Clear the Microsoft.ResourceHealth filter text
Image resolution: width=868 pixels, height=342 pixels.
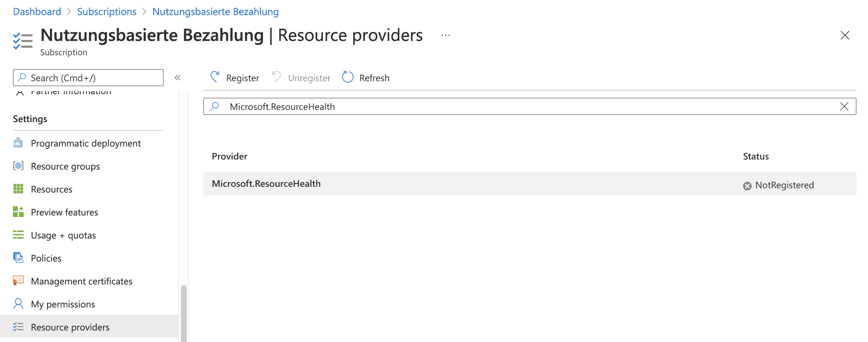(x=844, y=106)
